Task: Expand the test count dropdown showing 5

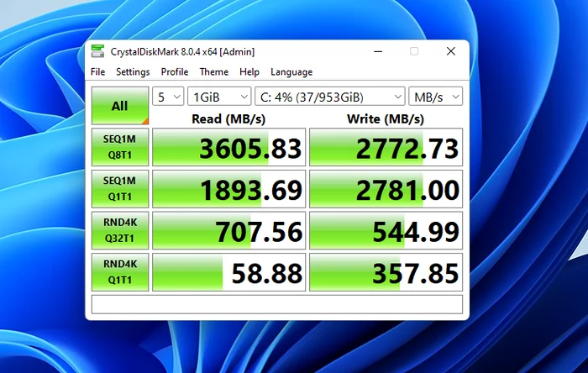Action: [168, 97]
